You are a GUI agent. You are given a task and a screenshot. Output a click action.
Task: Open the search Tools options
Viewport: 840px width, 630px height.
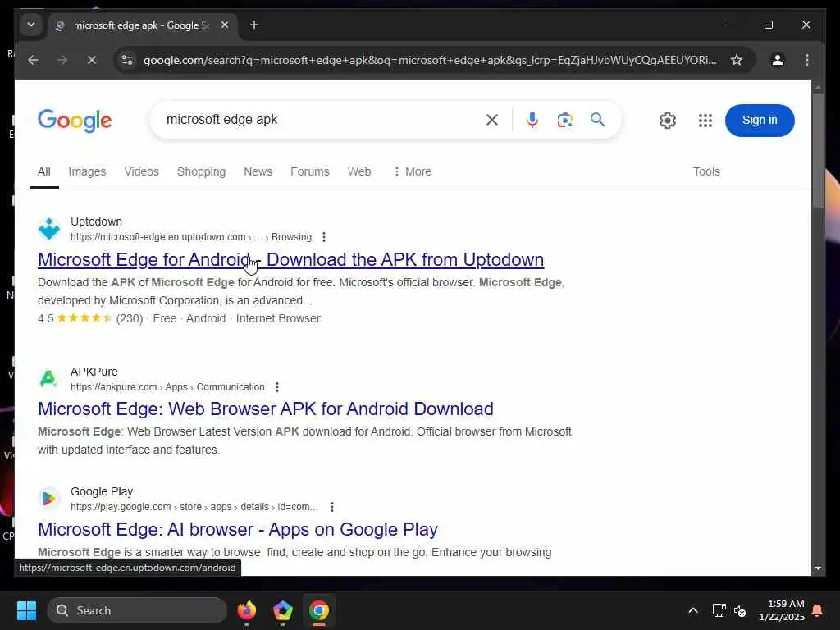pos(706,172)
